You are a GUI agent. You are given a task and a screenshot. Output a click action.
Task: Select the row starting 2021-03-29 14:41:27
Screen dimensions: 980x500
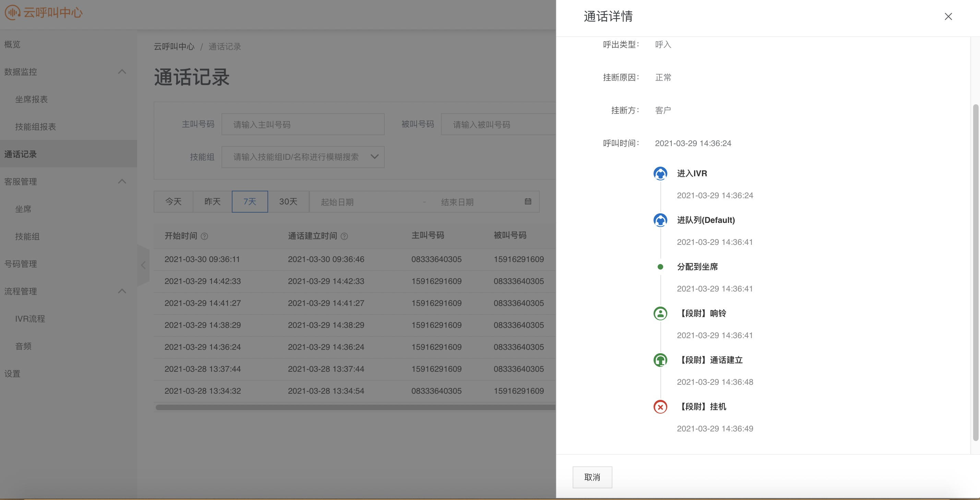click(355, 303)
